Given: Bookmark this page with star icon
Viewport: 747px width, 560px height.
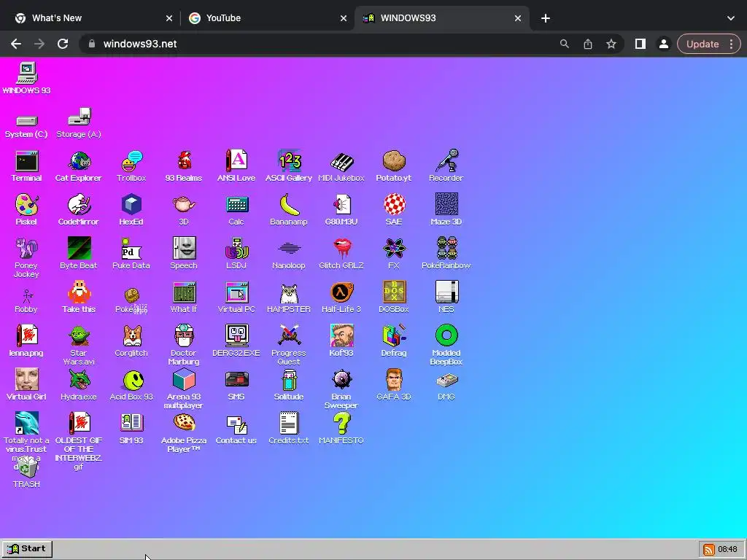Looking at the screenshot, I should pos(611,44).
